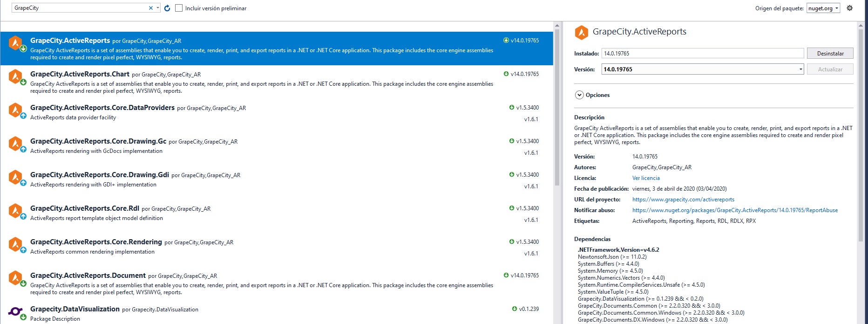Click Grapecity.DataVisualization package logo
Screen dimensions: 868x324
(15, 311)
